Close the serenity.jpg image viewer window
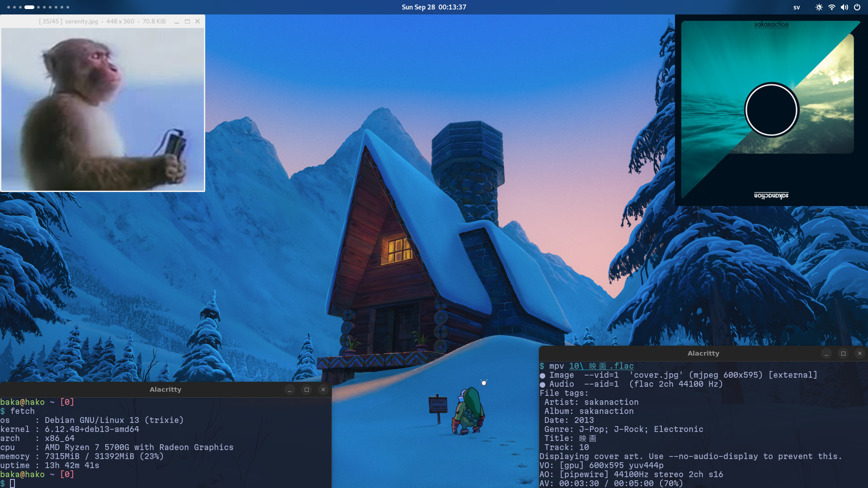 (198, 21)
